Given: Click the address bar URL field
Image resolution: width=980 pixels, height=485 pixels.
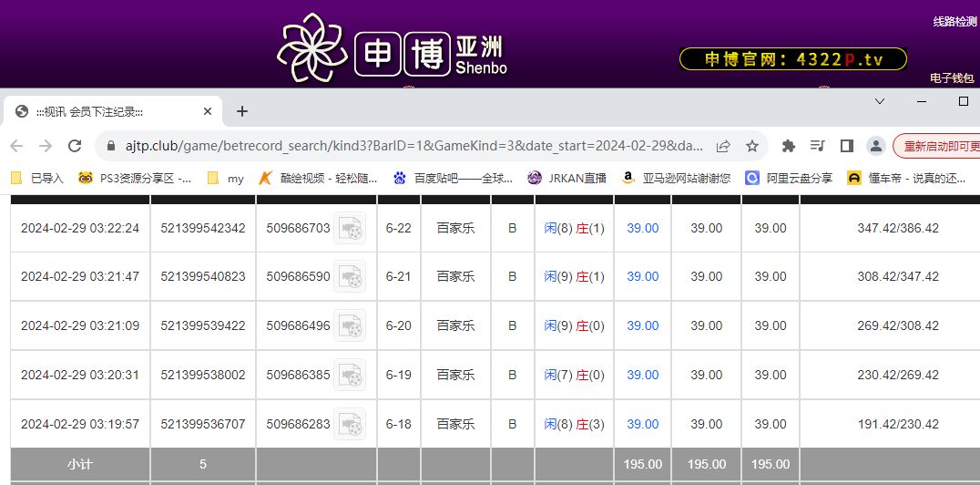Looking at the screenshot, I should coord(410,146).
